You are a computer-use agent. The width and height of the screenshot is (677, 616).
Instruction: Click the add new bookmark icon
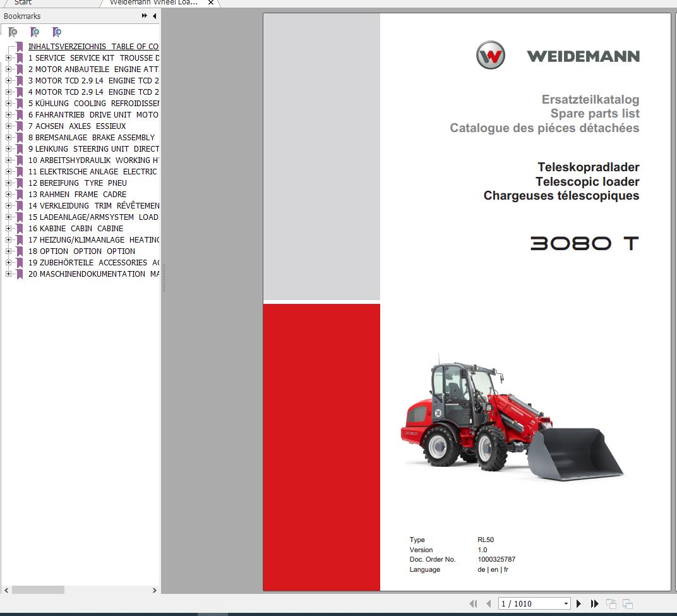[35, 32]
